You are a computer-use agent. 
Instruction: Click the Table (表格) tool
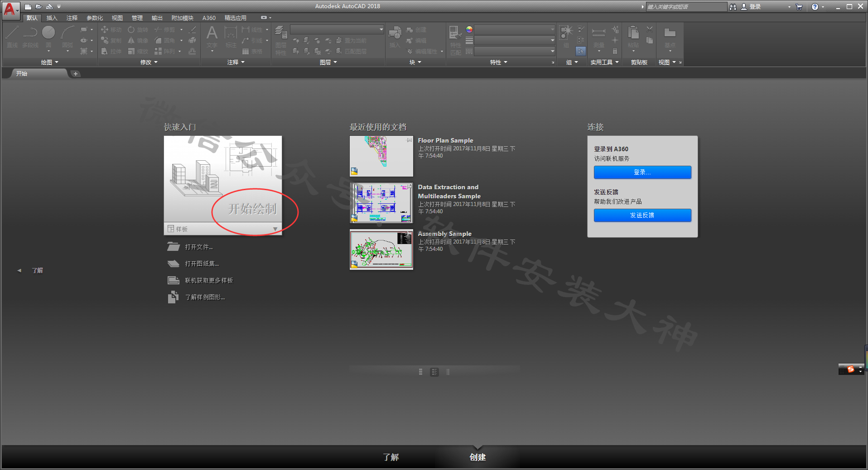point(252,51)
